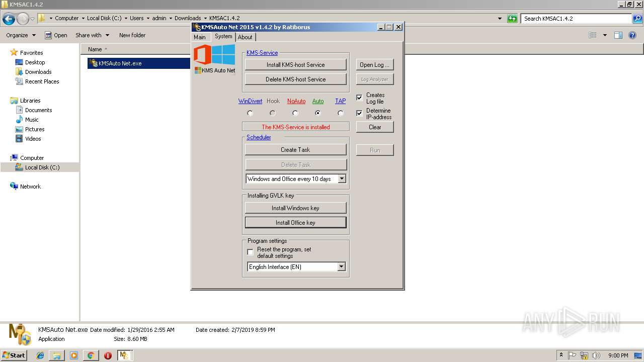The height and width of the screenshot is (362, 644).
Task: Select the Auto radio button
Action: tap(317, 113)
